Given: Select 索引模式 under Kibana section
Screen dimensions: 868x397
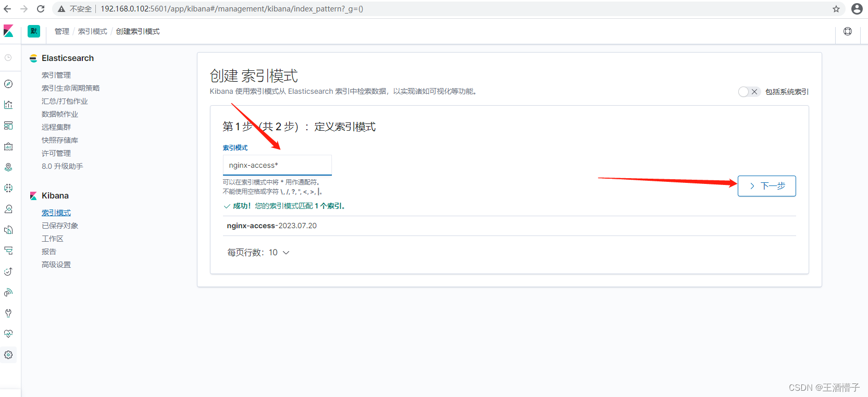Looking at the screenshot, I should (x=56, y=213).
